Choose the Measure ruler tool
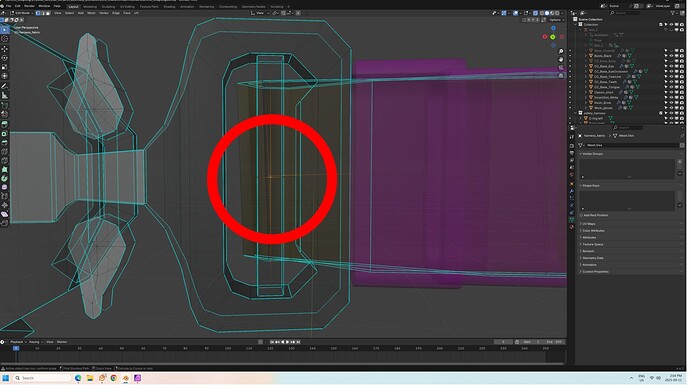The width and height of the screenshot is (690, 388). tap(5, 95)
